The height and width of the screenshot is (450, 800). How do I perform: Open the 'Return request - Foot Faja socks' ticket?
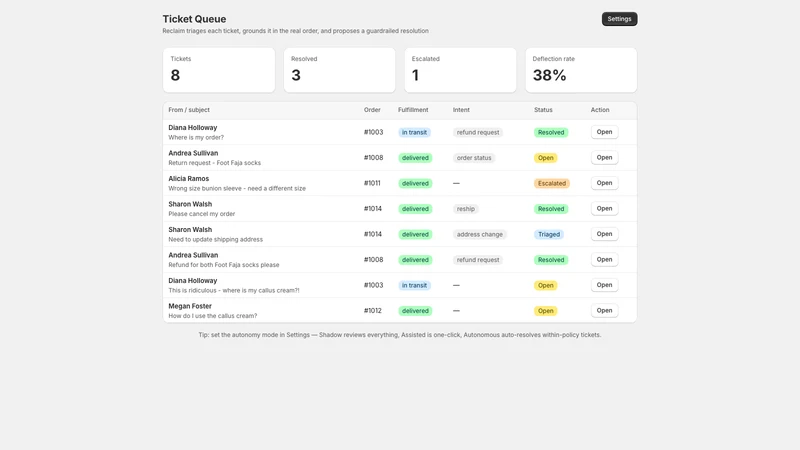click(x=604, y=158)
